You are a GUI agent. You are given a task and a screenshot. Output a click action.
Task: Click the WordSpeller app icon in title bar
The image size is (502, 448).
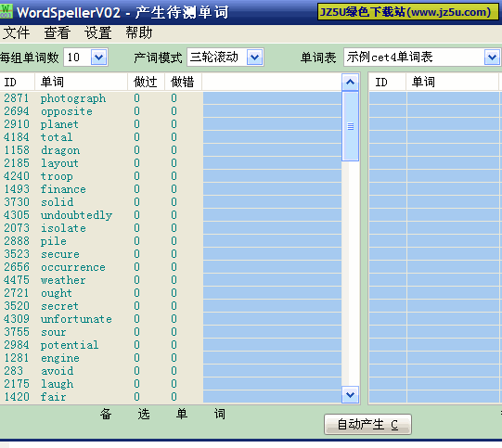(x=6, y=11)
